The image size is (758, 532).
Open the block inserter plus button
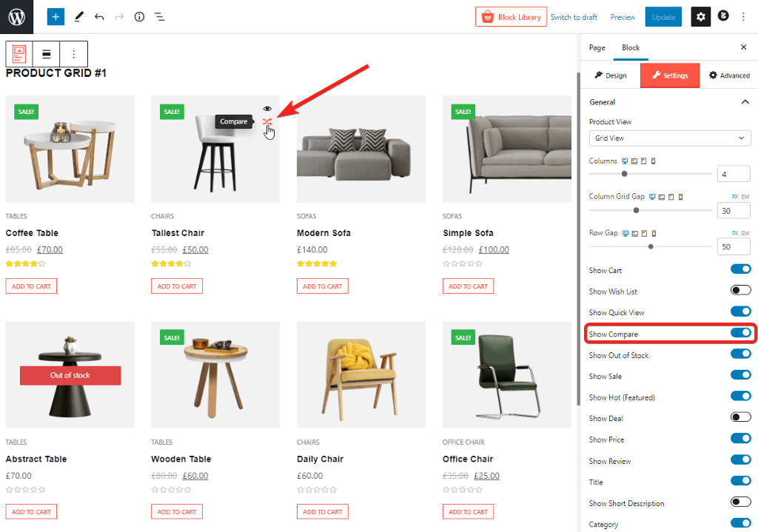click(x=56, y=16)
